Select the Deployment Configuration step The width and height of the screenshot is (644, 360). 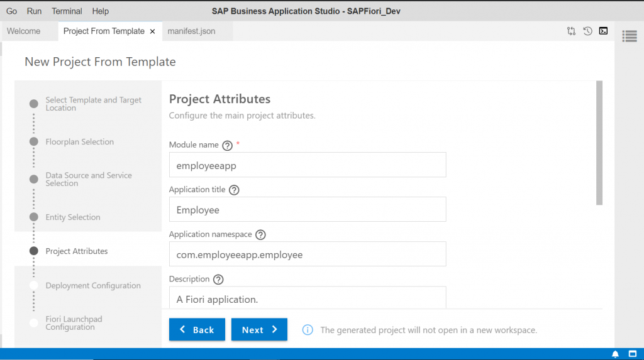(93, 286)
